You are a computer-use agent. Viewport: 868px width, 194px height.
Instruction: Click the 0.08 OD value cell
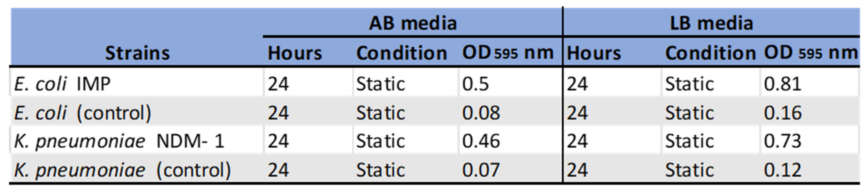(x=481, y=112)
